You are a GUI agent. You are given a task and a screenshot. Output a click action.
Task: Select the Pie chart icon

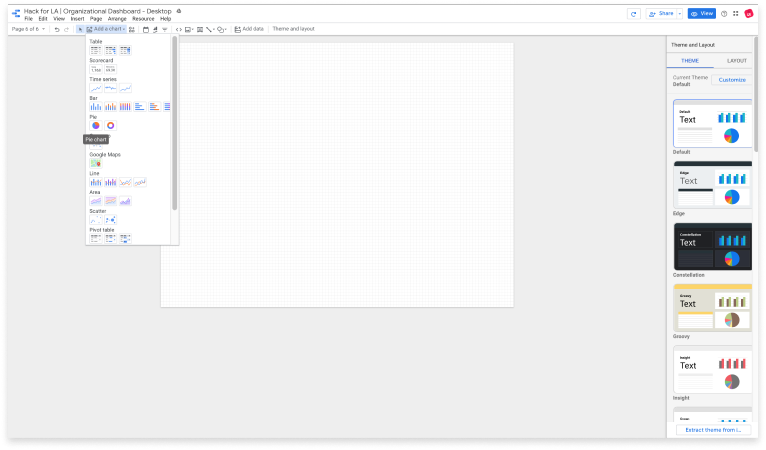pyautogui.click(x=96, y=125)
